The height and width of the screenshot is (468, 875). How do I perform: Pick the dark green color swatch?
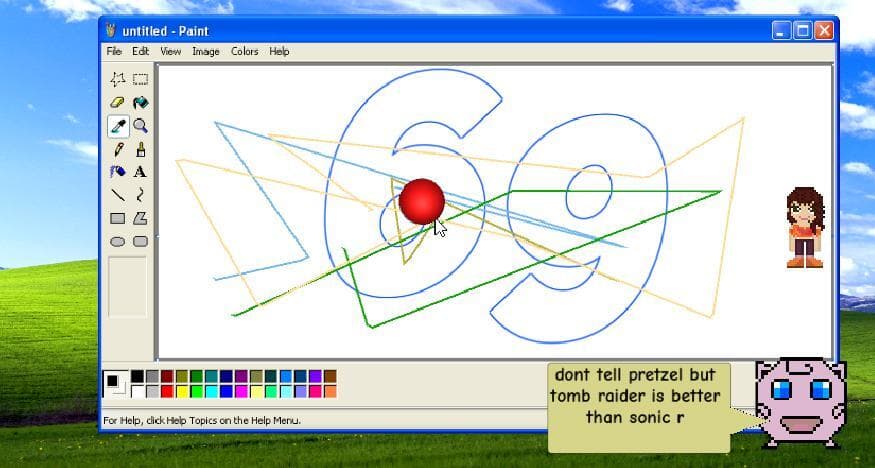click(x=196, y=377)
